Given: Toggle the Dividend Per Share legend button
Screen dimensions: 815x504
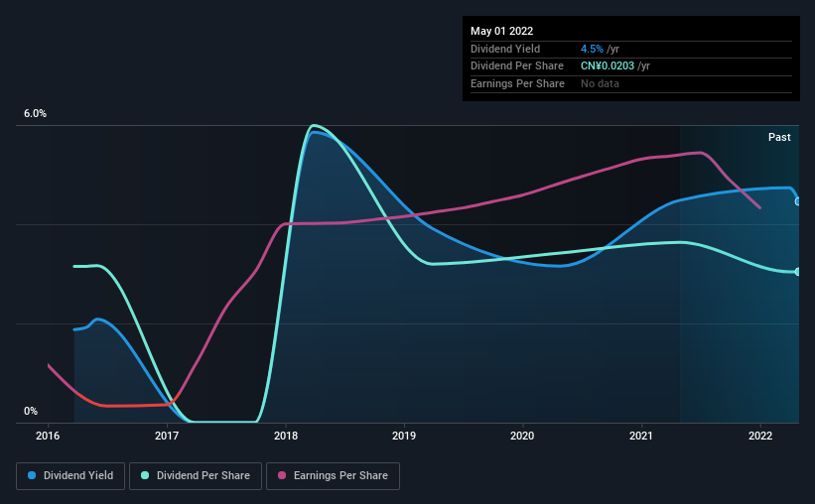Looking at the screenshot, I should (196, 476).
